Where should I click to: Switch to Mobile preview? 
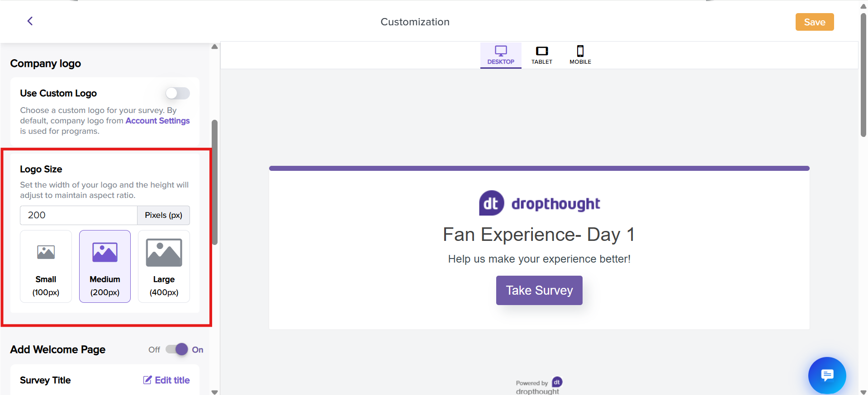pos(580,55)
